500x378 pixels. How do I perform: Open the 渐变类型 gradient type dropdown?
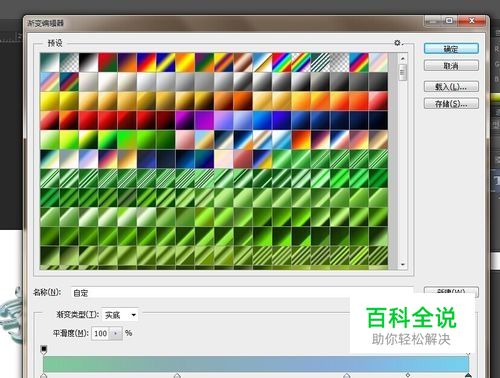pos(120,314)
